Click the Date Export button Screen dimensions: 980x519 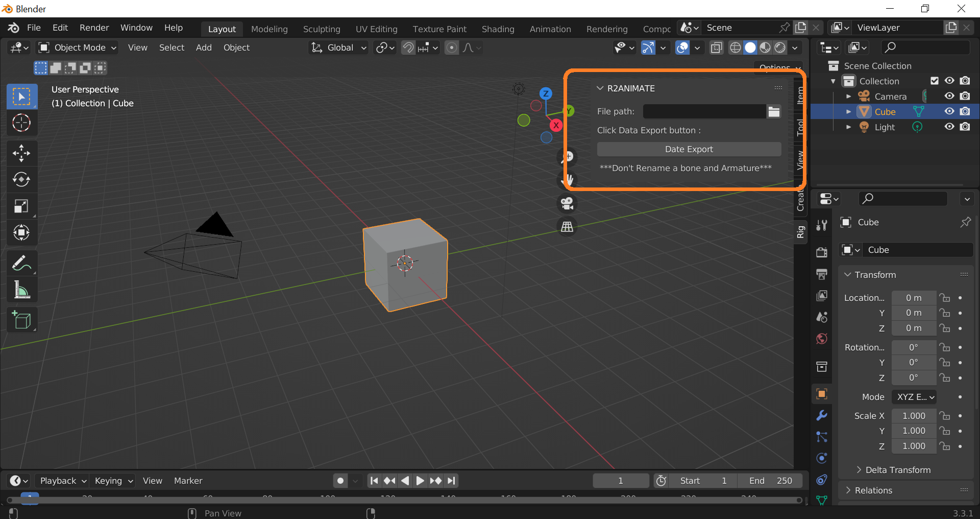(689, 149)
